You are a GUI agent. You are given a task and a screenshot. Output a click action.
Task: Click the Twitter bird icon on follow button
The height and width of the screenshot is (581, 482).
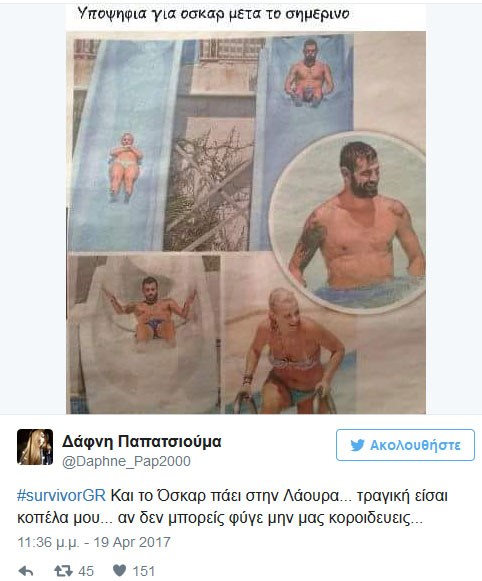click(358, 445)
